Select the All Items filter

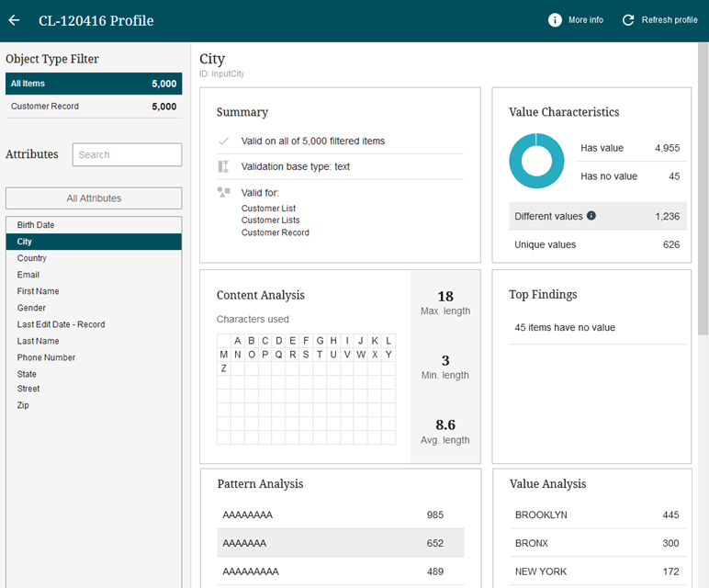coord(94,84)
